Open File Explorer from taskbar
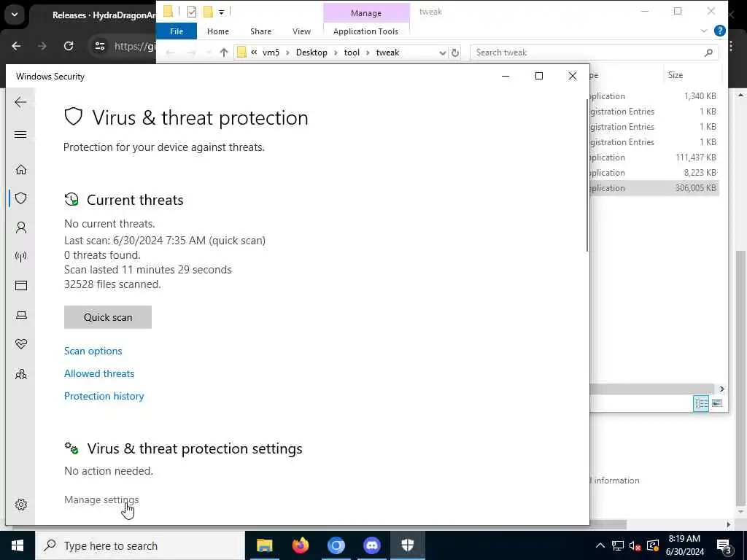747x560 pixels. 264,545
